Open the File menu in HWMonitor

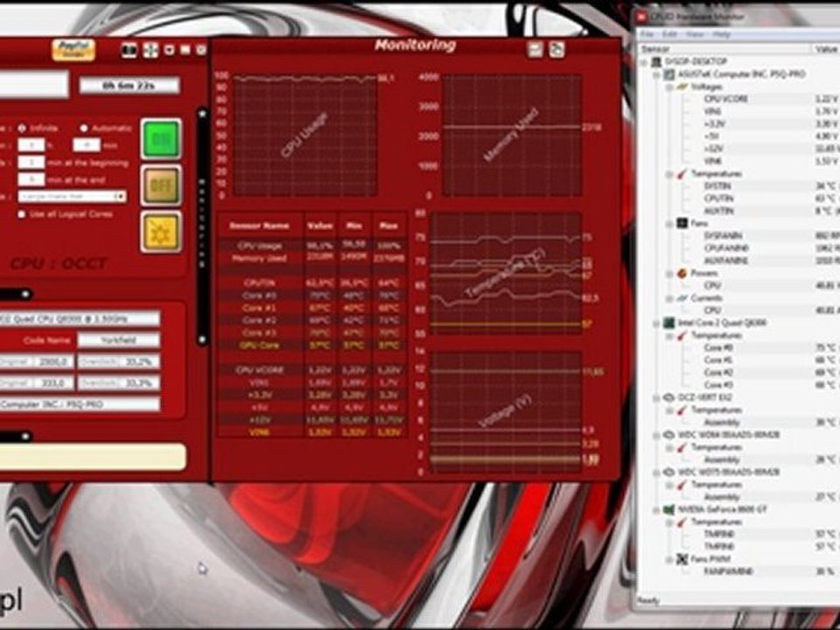click(647, 34)
